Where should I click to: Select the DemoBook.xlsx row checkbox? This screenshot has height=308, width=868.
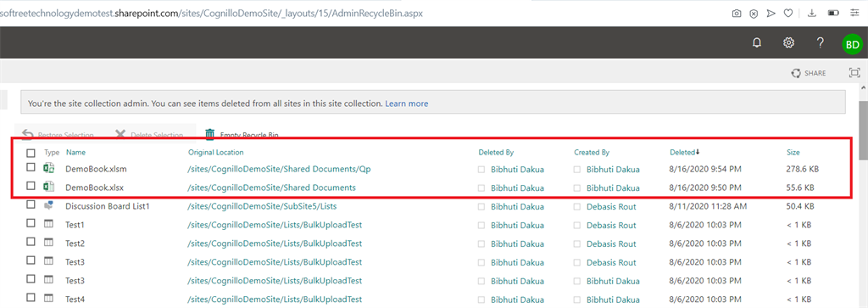click(31, 186)
